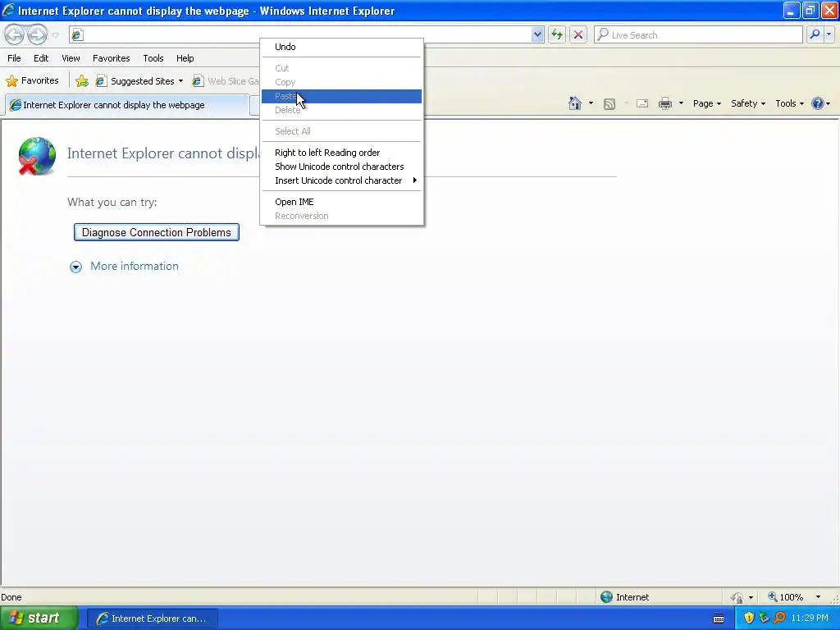Click the empty new tab button
Screen dimensions: 840x630
tap(255, 106)
